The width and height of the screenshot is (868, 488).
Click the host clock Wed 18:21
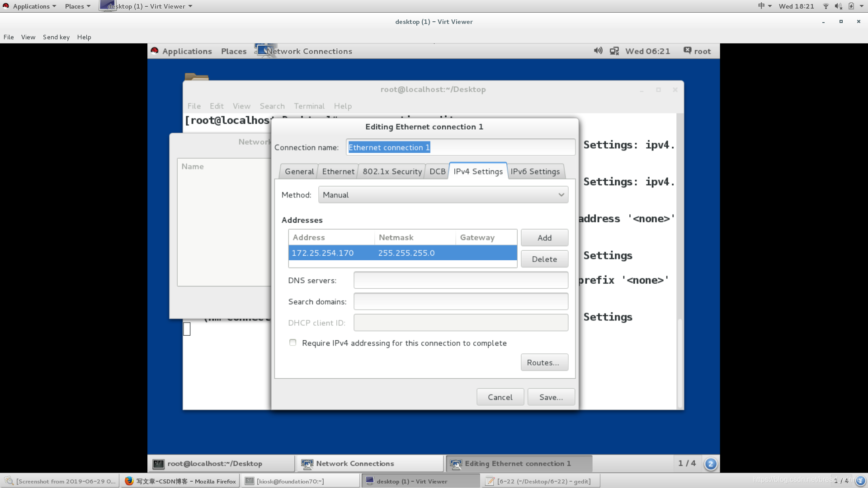796,6
